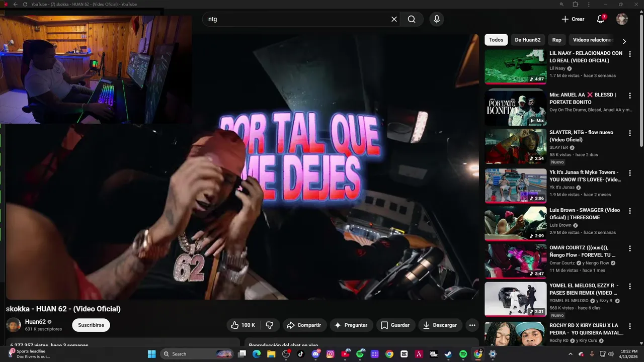The height and width of the screenshot is (362, 644).
Task: Open the Huan62 channel avatar
Action: point(14,325)
